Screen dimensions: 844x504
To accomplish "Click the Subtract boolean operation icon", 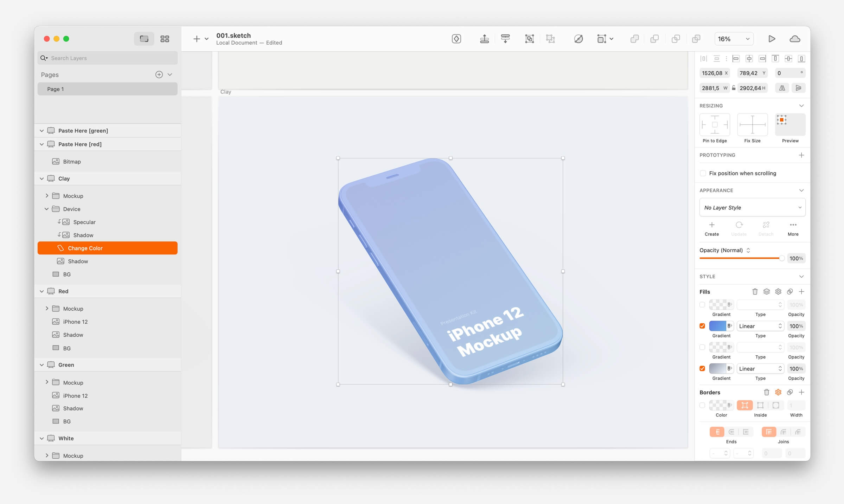I will click(x=654, y=39).
